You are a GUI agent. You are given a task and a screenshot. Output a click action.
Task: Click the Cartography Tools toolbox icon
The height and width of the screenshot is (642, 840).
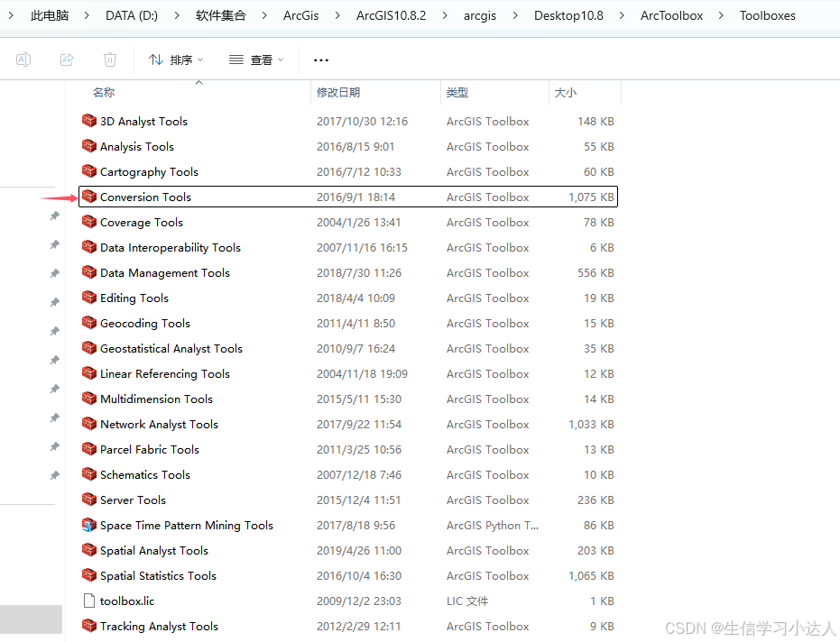(89, 170)
